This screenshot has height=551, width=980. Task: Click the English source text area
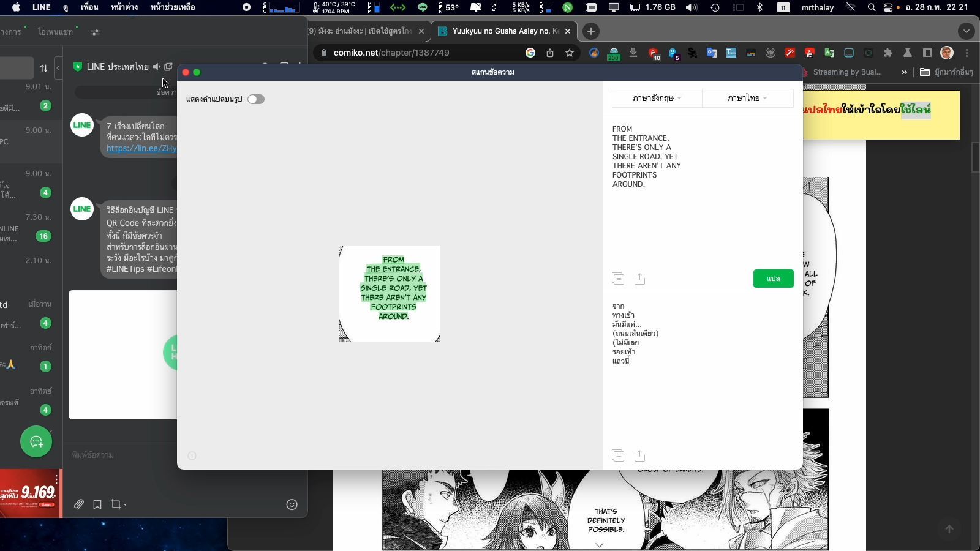pos(703,193)
